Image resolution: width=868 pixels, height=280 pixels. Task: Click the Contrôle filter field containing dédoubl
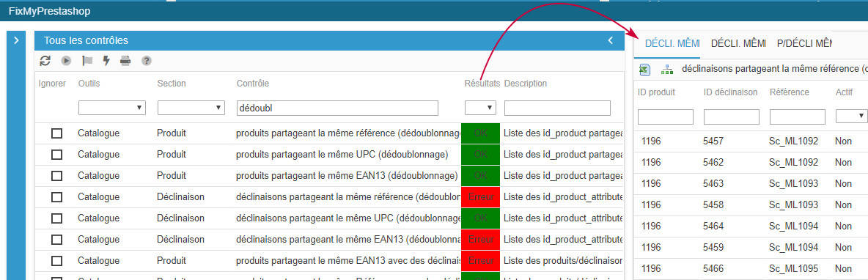337,108
